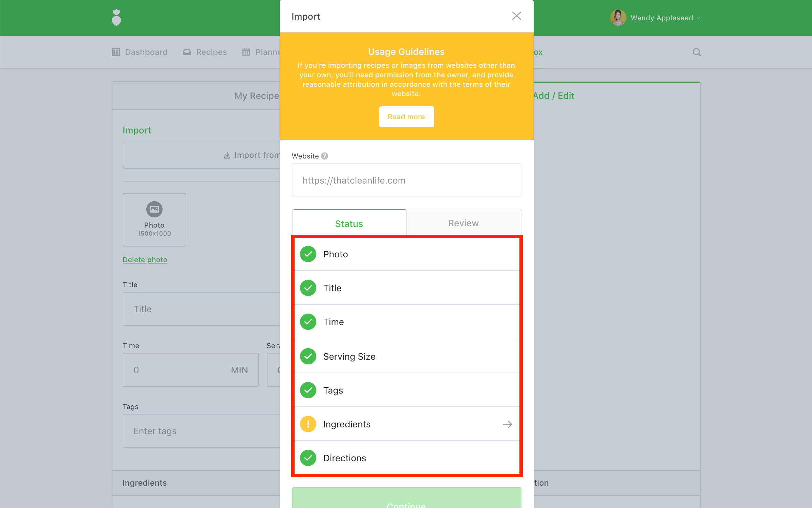Click the Ingredients arrow icon

click(507, 424)
